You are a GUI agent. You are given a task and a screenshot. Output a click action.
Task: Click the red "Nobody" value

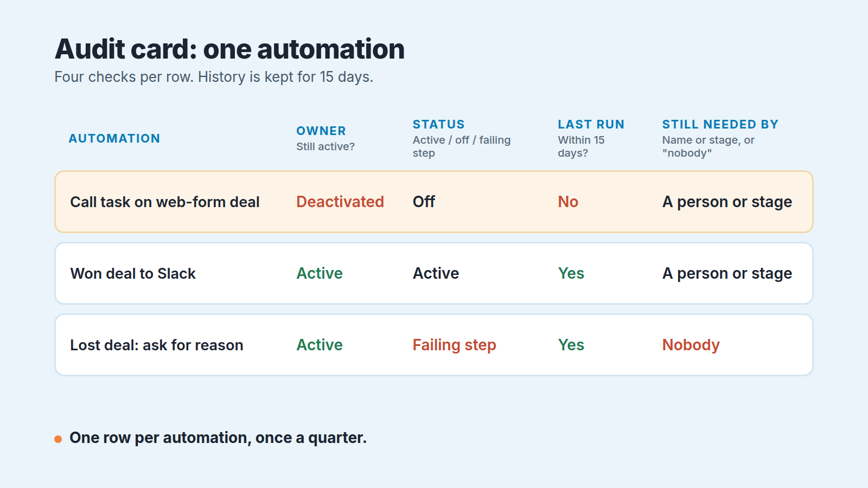pos(691,345)
